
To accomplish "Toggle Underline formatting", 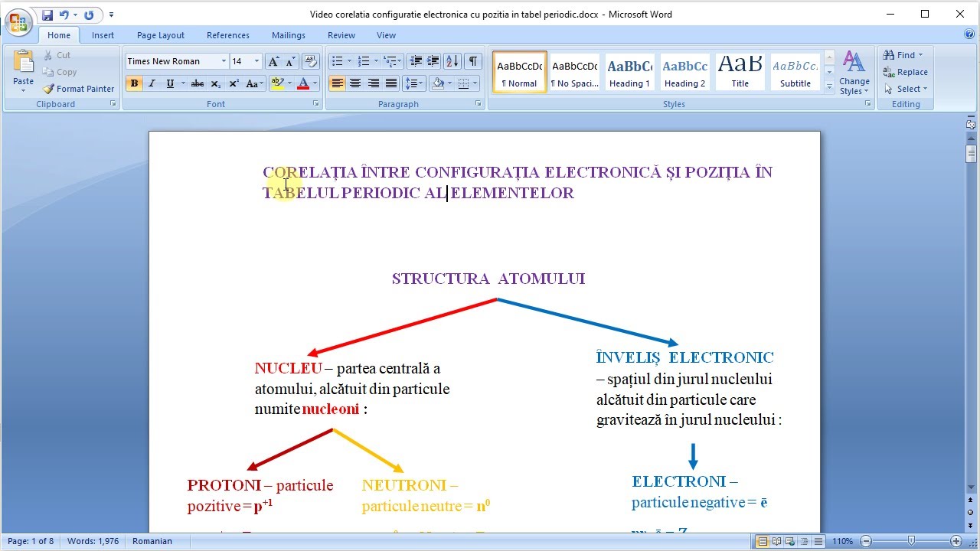I will (x=170, y=83).
